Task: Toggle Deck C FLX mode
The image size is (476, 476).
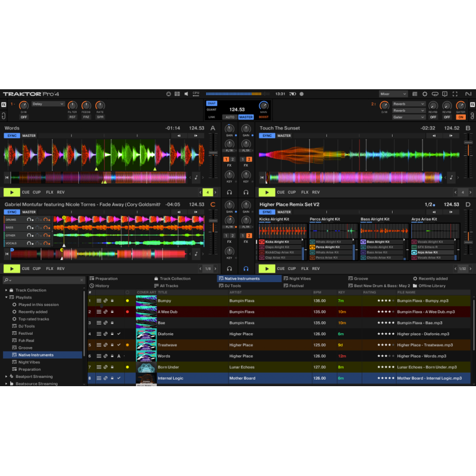Action: (x=49, y=269)
